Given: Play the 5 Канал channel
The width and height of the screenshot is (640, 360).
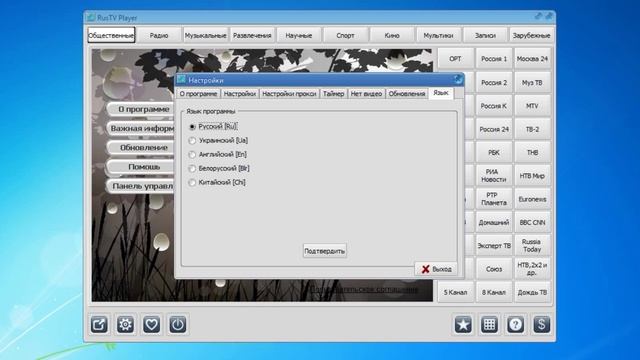Looking at the screenshot, I should [456, 292].
